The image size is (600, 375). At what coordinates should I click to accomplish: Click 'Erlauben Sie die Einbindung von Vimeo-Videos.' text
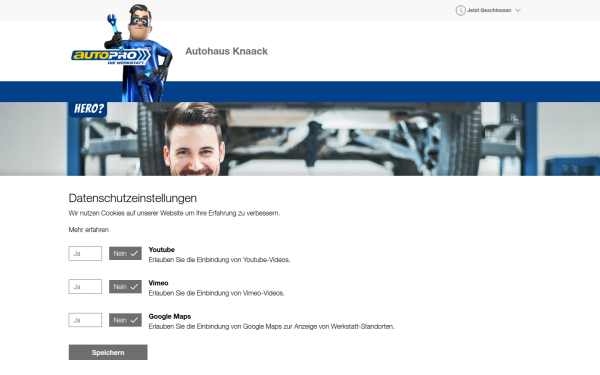[x=217, y=293]
